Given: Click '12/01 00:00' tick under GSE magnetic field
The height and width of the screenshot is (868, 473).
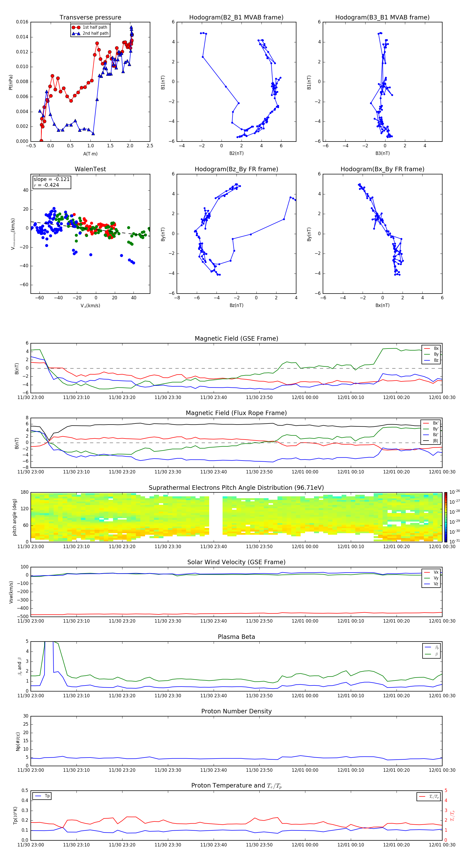Looking at the screenshot, I should (305, 398).
